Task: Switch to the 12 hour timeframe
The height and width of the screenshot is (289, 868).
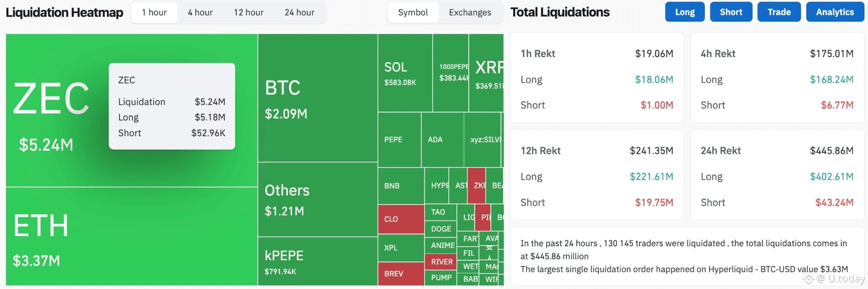Action: (x=248, y=13)
